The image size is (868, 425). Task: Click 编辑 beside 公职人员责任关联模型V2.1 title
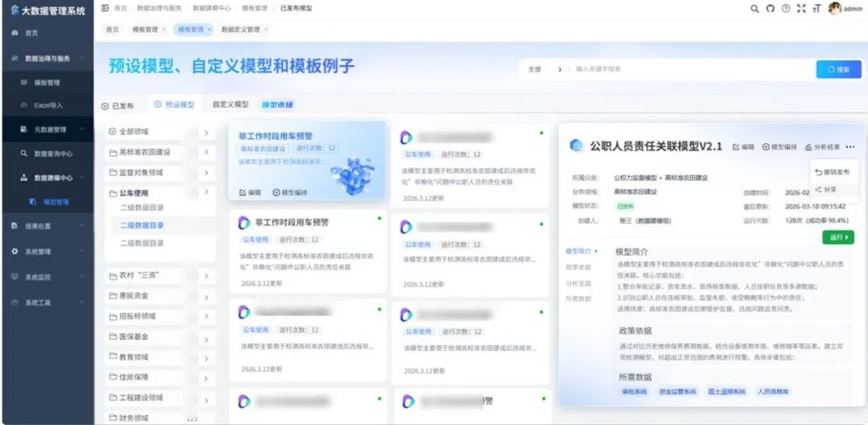click(743, 147)
